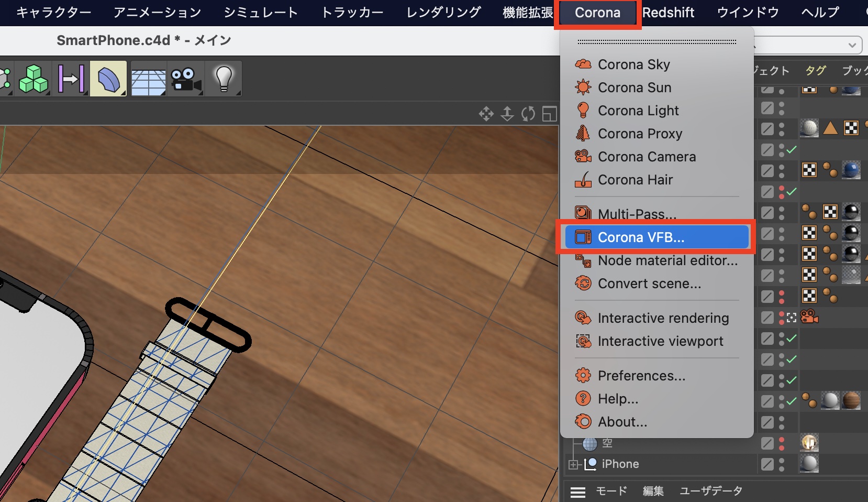The height and width of the screenshot is (502, 868).
Task: Click the タグ tab in object manager
Action: [x=815, y=71]
